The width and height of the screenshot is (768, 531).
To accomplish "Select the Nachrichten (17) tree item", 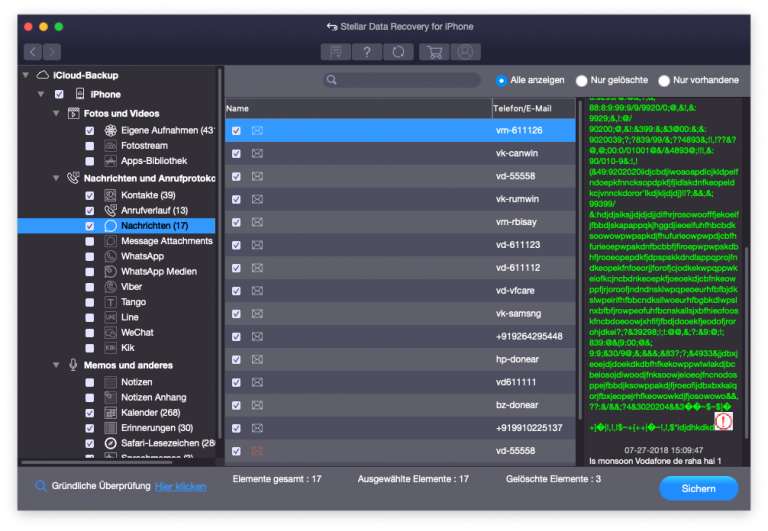I will point(117,225).
